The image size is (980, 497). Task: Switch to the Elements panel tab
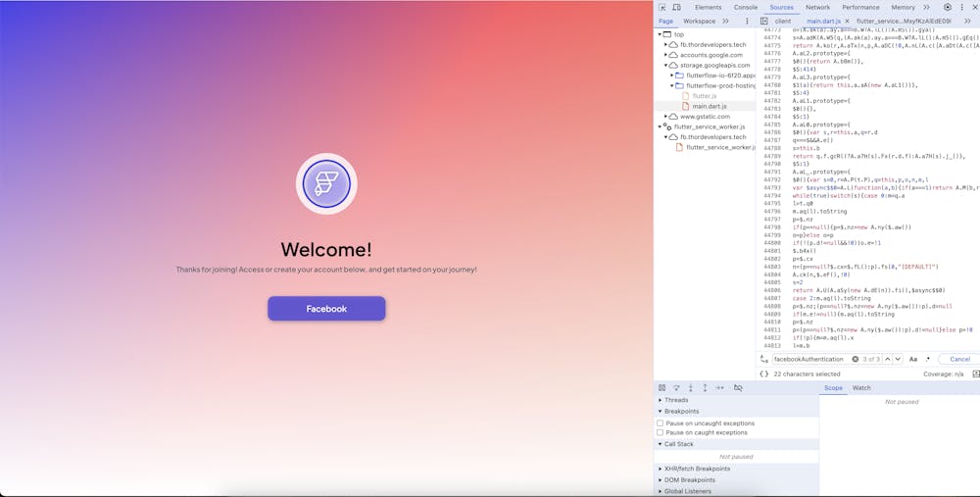709,8
